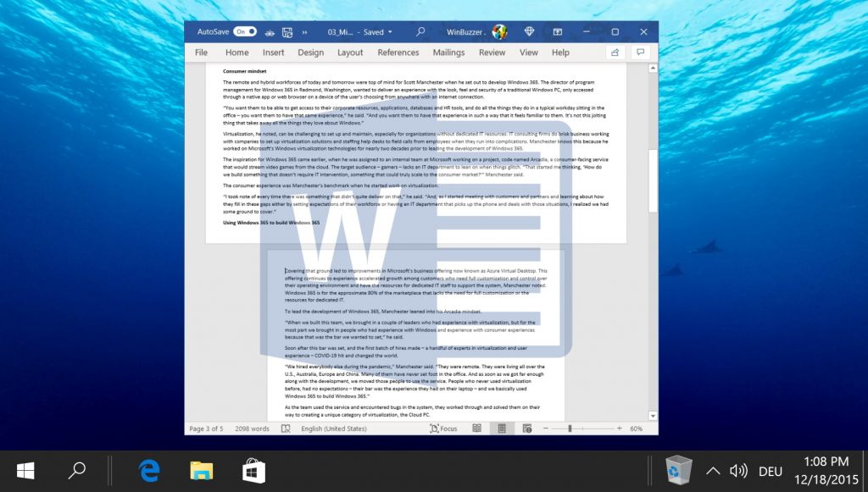Switch to the Home tab
Image resolution: width=868 pixels, height=492 pixels.
pos(237,53)
